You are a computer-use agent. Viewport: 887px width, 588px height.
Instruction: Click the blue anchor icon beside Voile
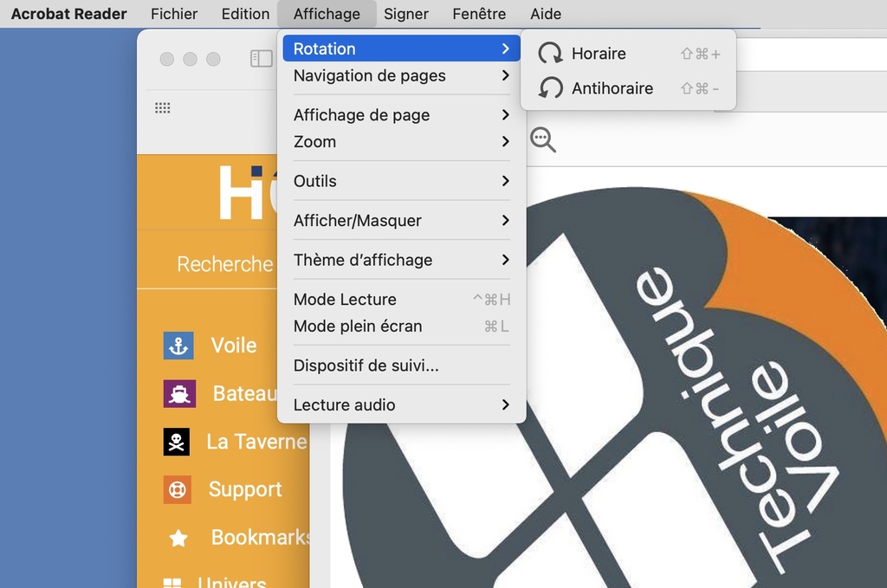tap(178, 346)
